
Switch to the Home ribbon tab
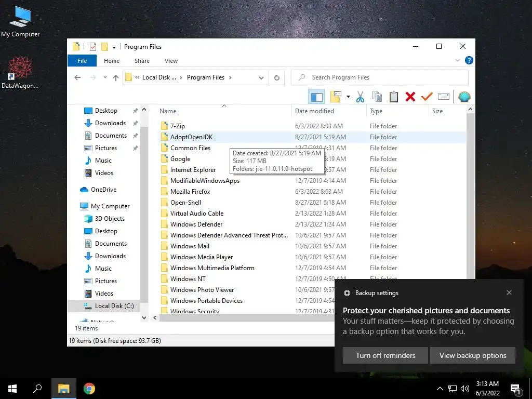click(x=112, y=61)
